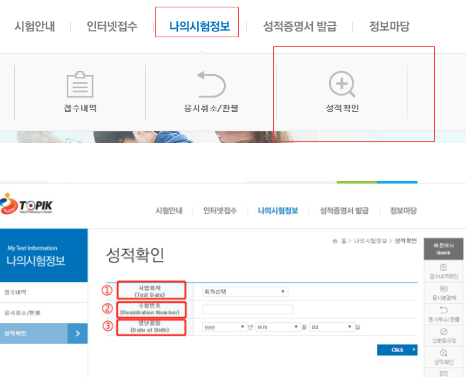Image resolution: width=475 pixels, height=381 pixels.
Task: Click the Date of Birth field label
Action: (151, 327)
